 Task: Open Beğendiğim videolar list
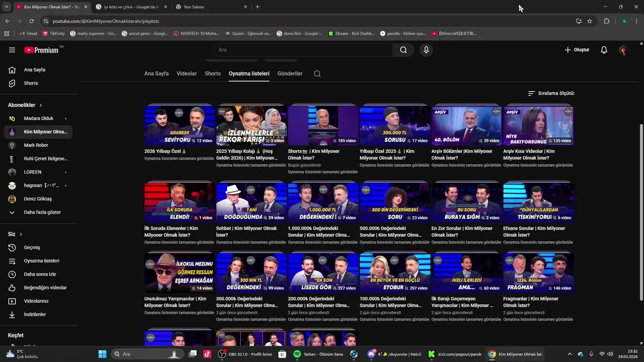(39, 288)
